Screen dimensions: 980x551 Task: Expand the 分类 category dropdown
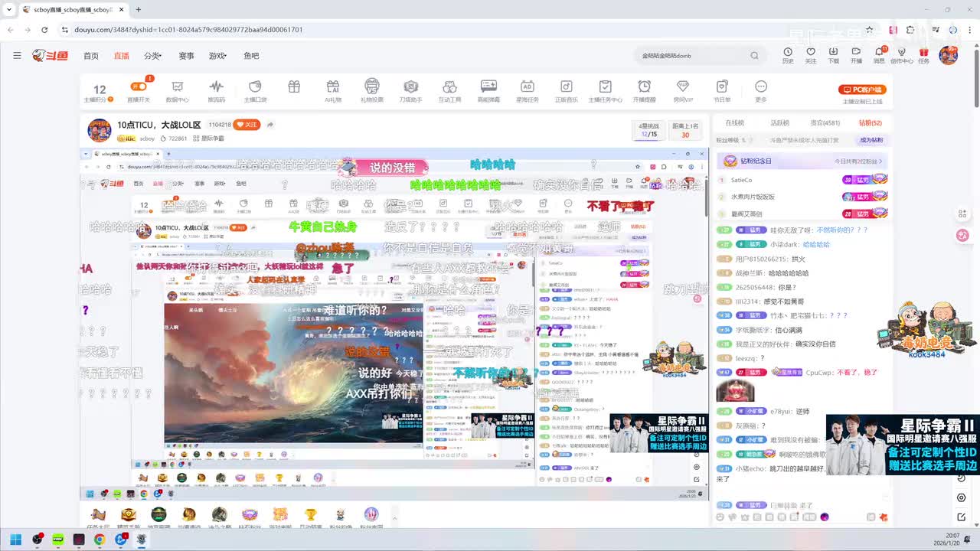click(152, 56)
